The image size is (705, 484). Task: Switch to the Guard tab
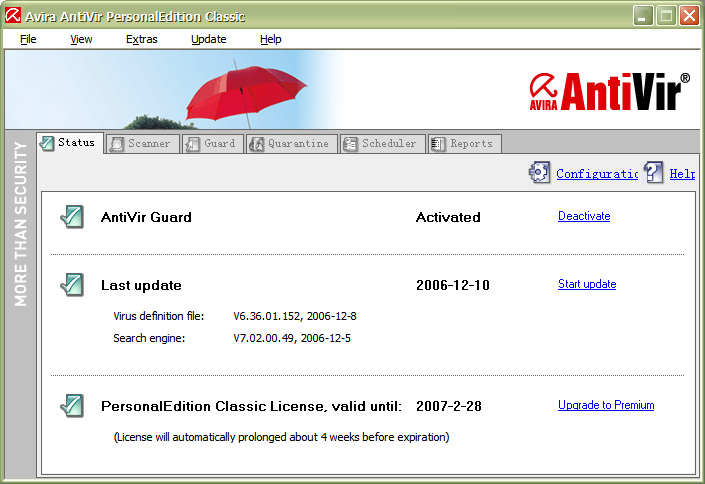click(x=213, y=143)
